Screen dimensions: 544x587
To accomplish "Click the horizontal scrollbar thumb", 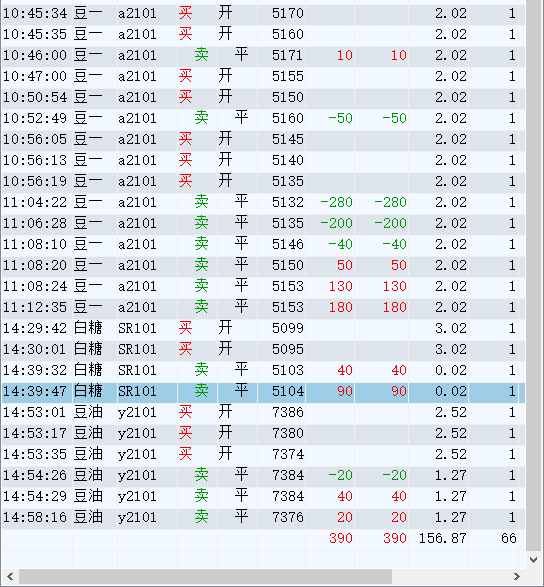I will 205,577.
